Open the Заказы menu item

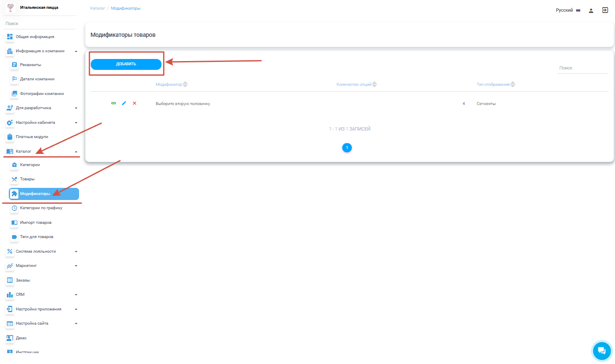[x=23, y=280]
